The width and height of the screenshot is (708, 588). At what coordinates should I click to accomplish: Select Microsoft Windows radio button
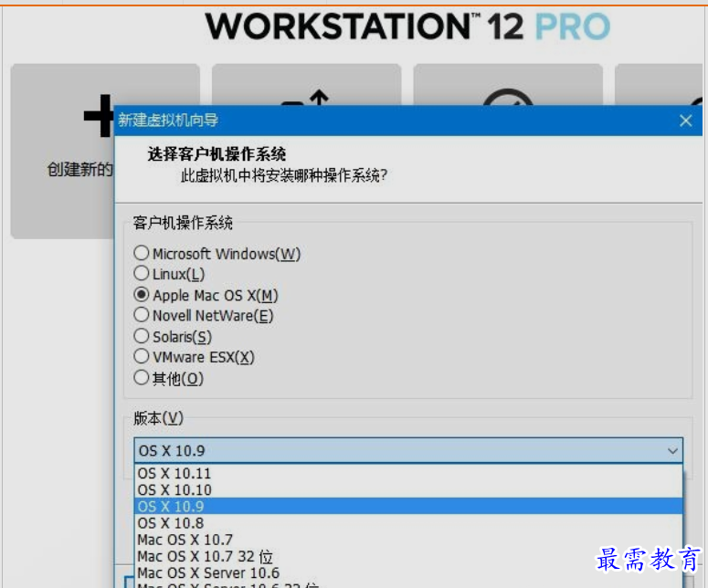pyautogui.click(x=142, y=253)
